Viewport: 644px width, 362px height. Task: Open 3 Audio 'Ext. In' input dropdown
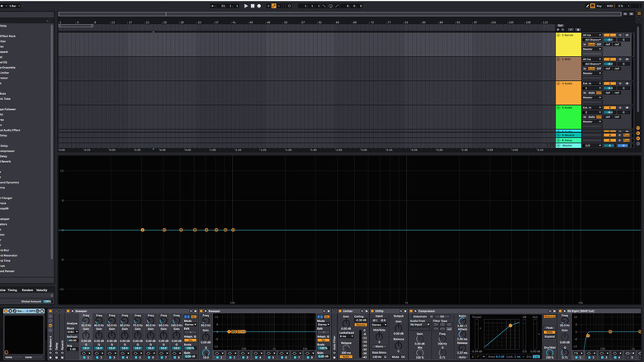(x=591, y=83)
